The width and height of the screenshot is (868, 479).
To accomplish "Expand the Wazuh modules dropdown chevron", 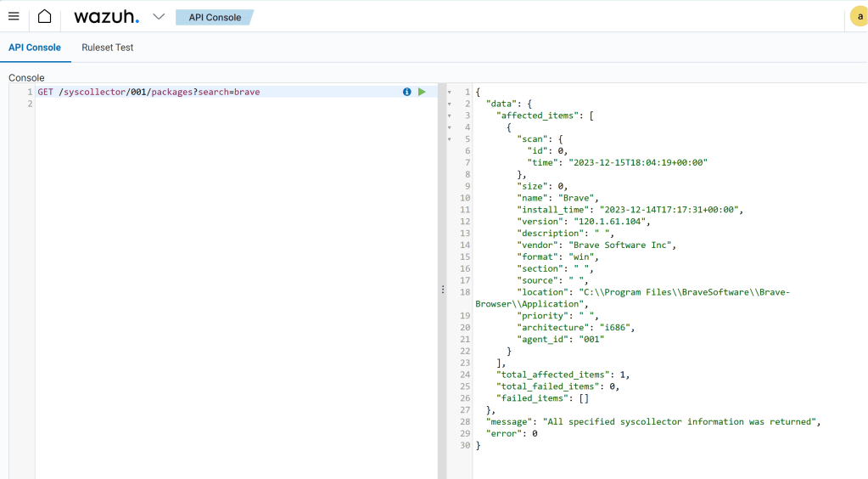I will click(159, 17).
